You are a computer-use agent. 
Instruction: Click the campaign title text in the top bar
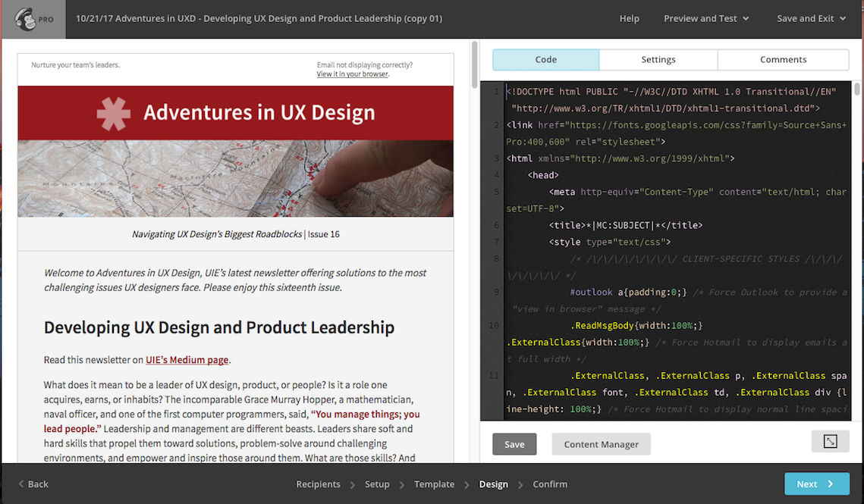point(259,19)
